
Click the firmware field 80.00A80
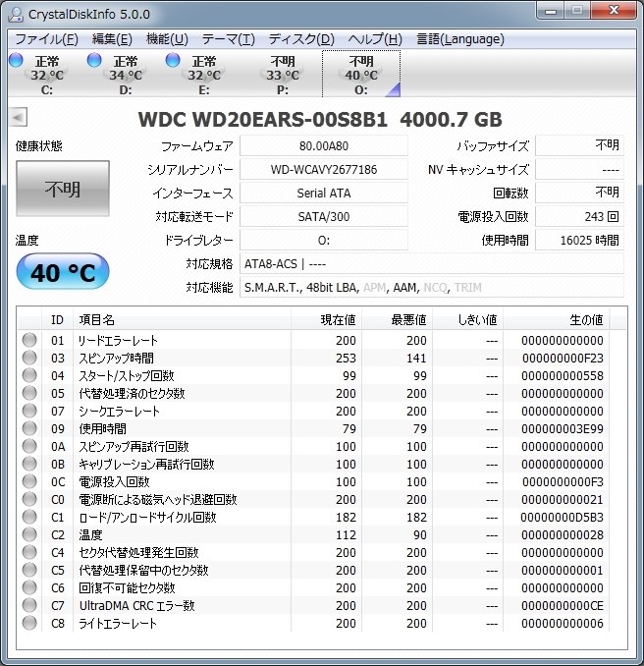(324, 146)
